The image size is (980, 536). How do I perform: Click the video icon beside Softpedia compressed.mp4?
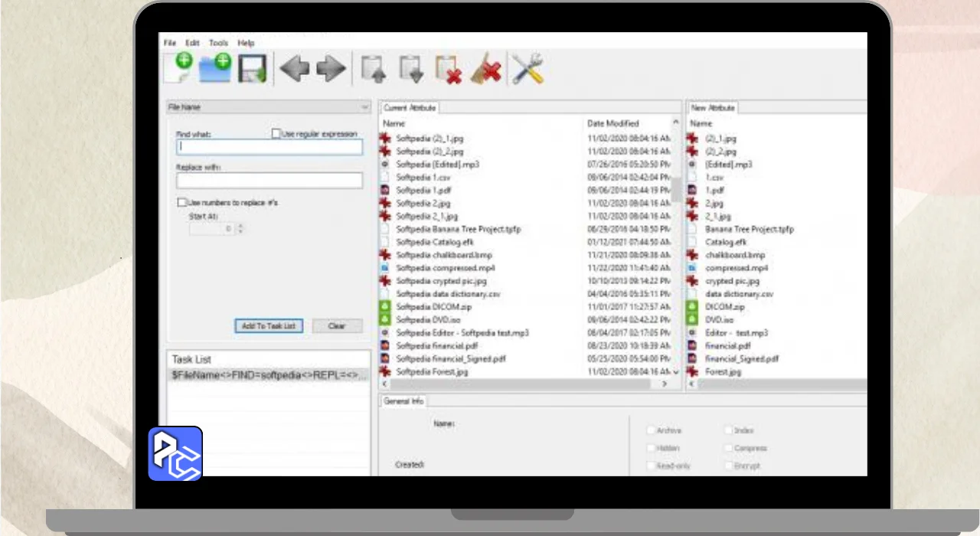coord(385,268)
